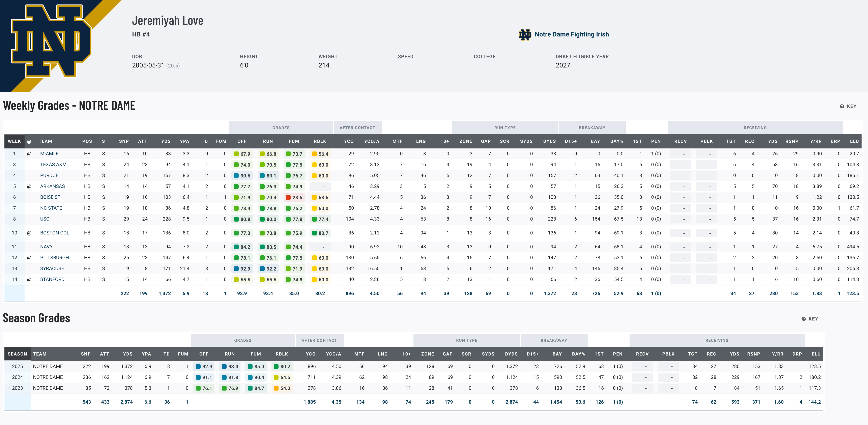
Task: Open the TEXAS A&M opponent link
Action: pos(53,165)
